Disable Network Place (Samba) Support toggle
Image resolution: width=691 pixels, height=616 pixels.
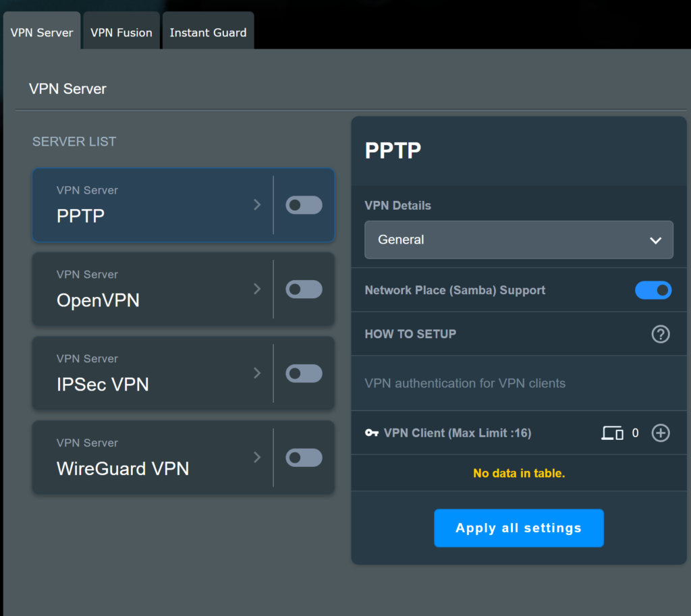pos(653,290)
